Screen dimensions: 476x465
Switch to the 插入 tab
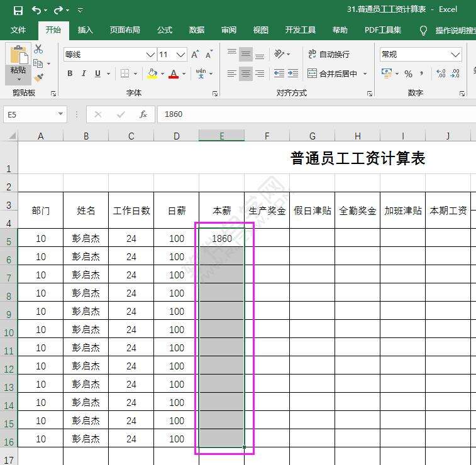coord(85,30)
